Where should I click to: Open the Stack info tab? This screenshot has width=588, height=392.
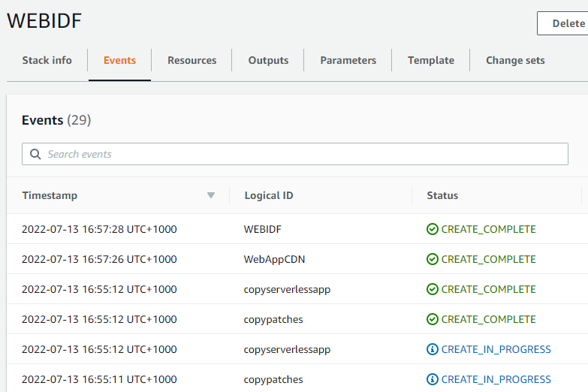coord(47,60)
